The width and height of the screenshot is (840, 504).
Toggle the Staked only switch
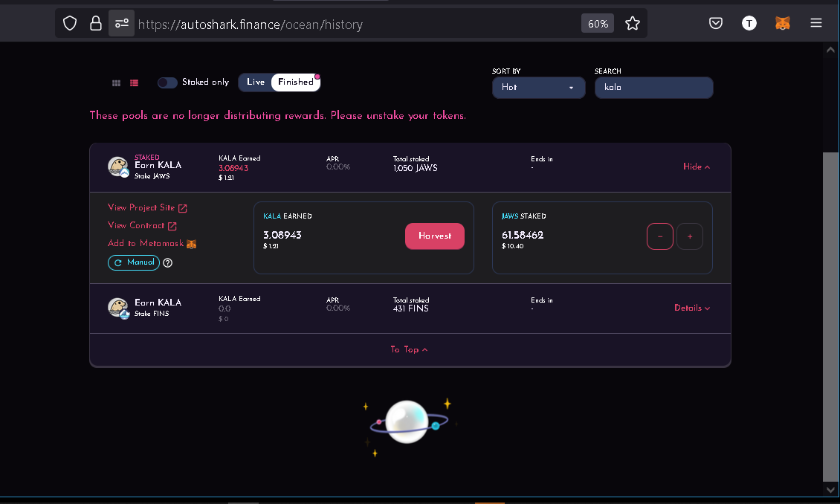167,83
